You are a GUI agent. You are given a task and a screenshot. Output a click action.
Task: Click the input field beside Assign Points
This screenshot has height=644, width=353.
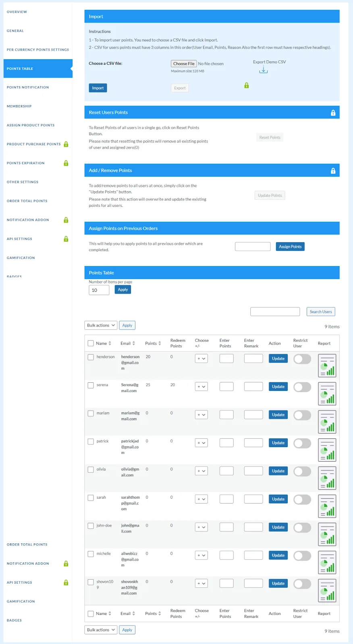pos(253,247)
